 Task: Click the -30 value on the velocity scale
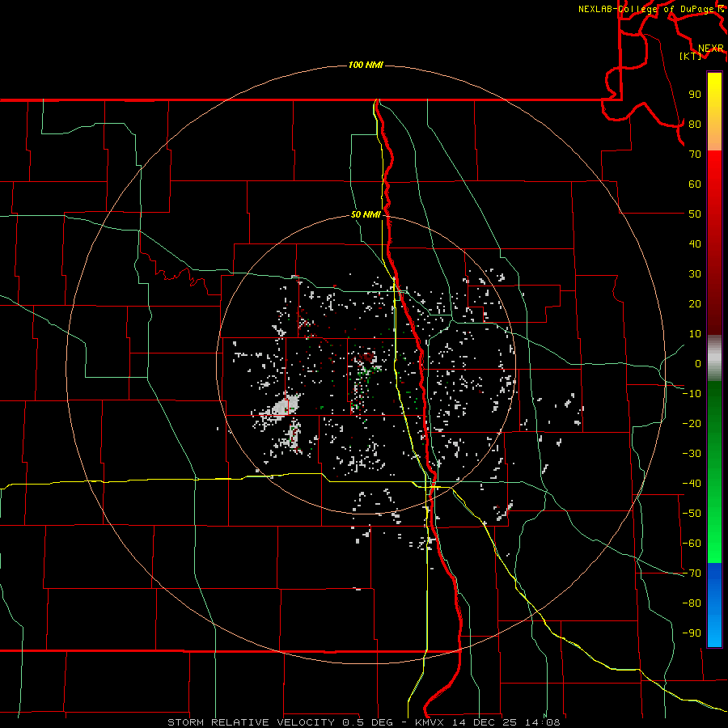(x=692, y=454)
